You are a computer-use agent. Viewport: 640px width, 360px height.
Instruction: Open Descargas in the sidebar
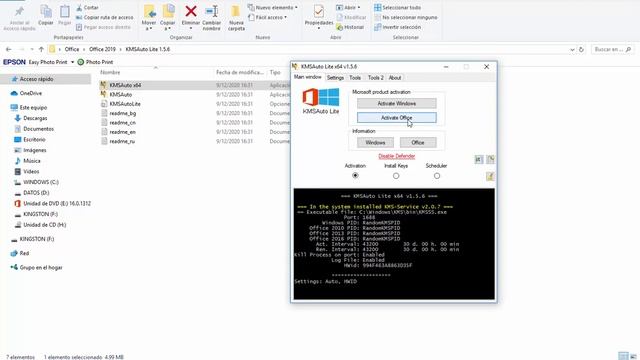click(35, 118)
